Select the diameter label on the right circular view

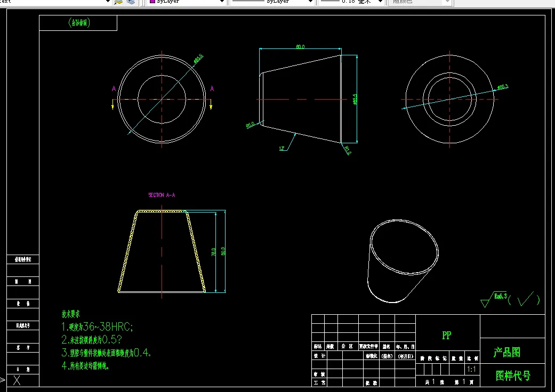click(x=503, y=87)
